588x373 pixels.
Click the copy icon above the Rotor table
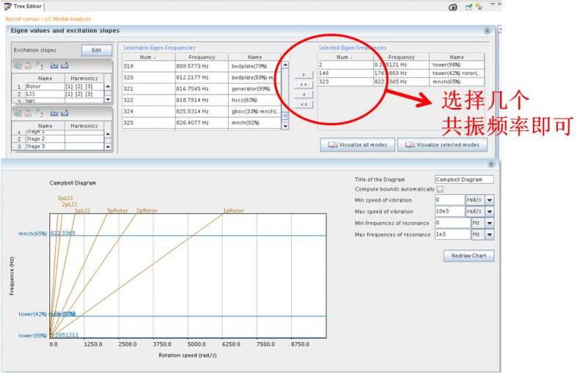coord(17,65)
